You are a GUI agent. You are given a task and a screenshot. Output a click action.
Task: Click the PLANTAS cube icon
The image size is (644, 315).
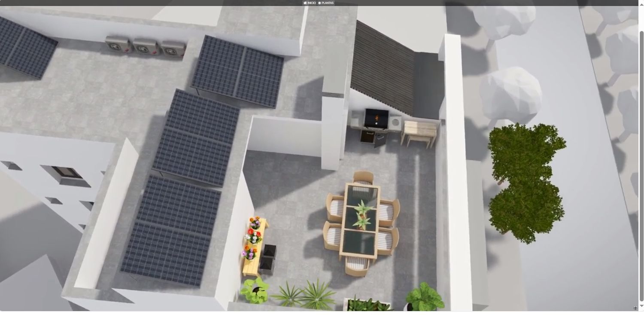click(x=319, y=3)
